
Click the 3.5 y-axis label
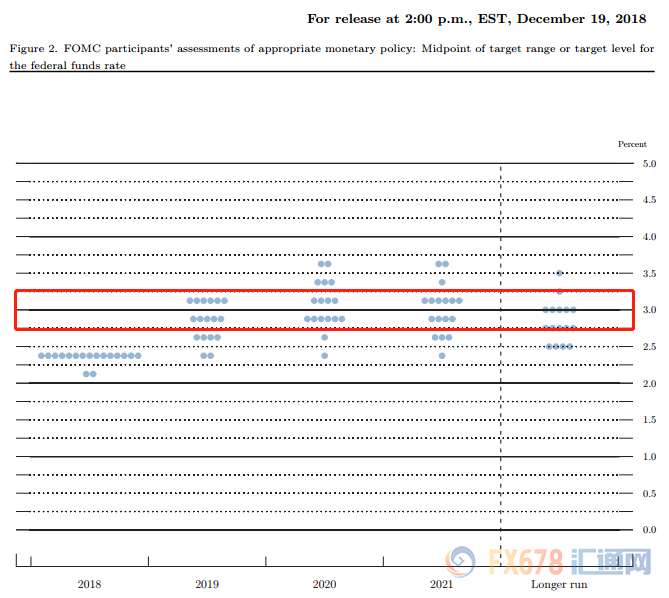point(649,273)
